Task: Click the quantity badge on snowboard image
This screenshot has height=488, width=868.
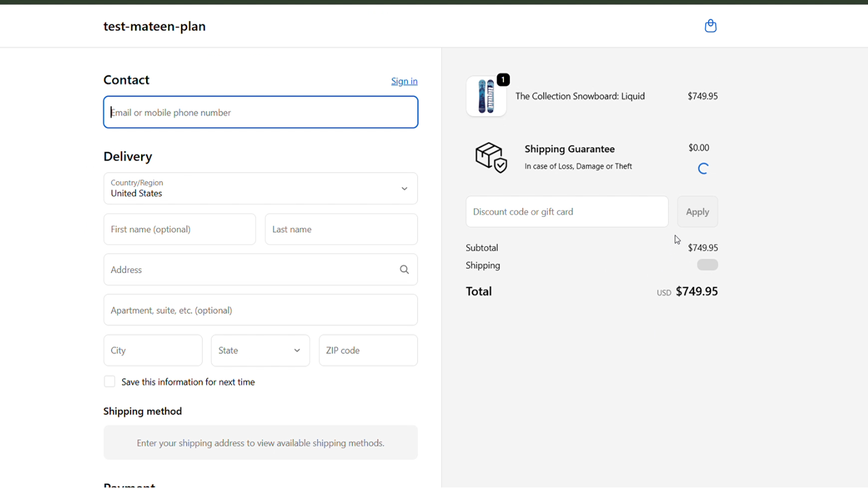Action: 503,80
